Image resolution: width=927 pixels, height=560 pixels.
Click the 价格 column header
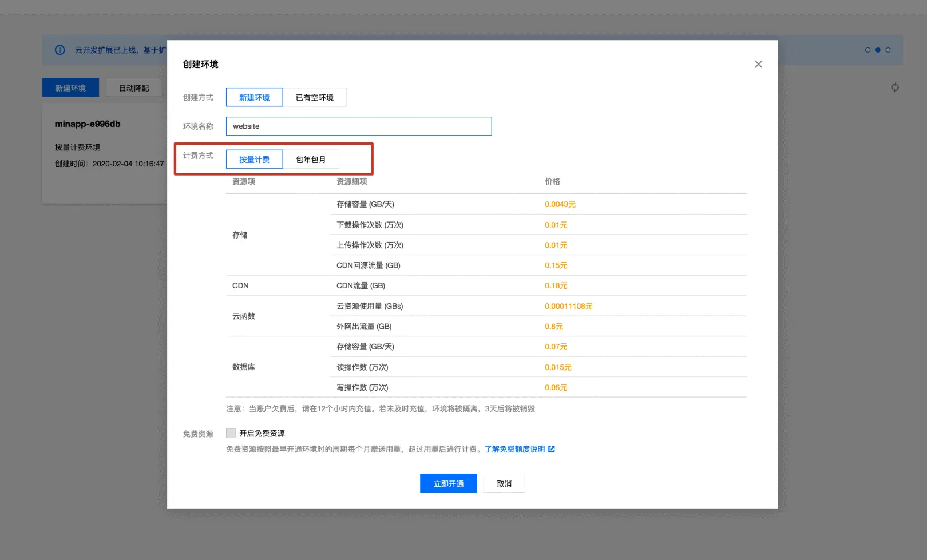[553, 181]
